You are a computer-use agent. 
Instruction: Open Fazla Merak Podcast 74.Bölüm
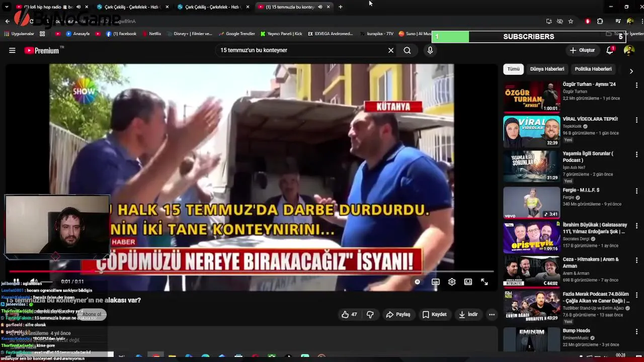(x=596, y=297)
